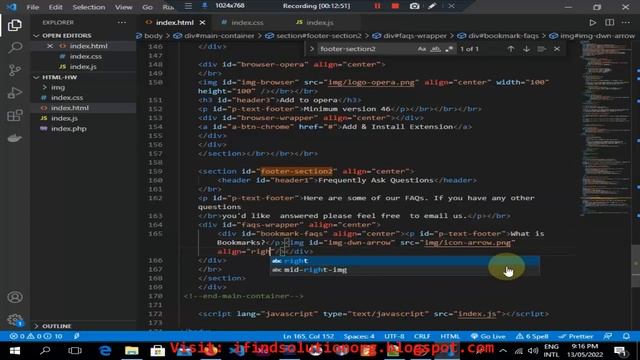
Task: Open the Search view in activity bar
Action: point(15,48)
